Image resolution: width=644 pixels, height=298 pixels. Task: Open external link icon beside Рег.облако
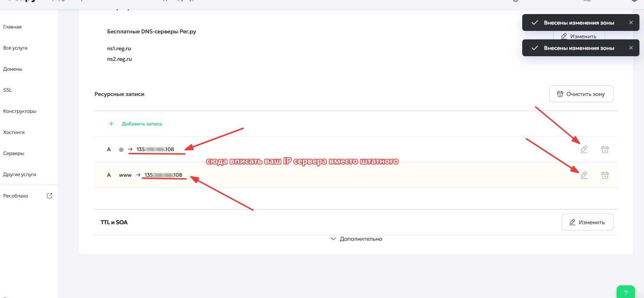[x=49, y=196]
